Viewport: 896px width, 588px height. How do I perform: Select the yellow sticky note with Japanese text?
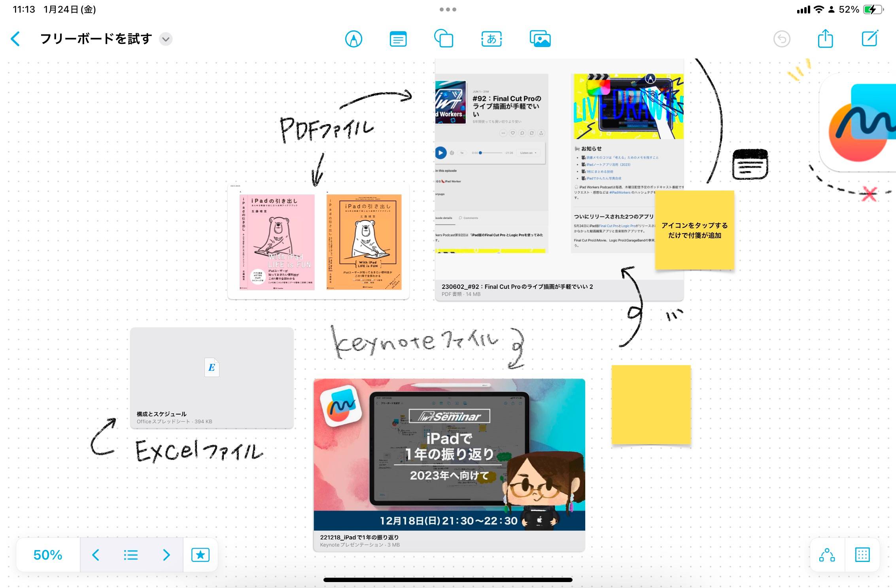(695, 230)
